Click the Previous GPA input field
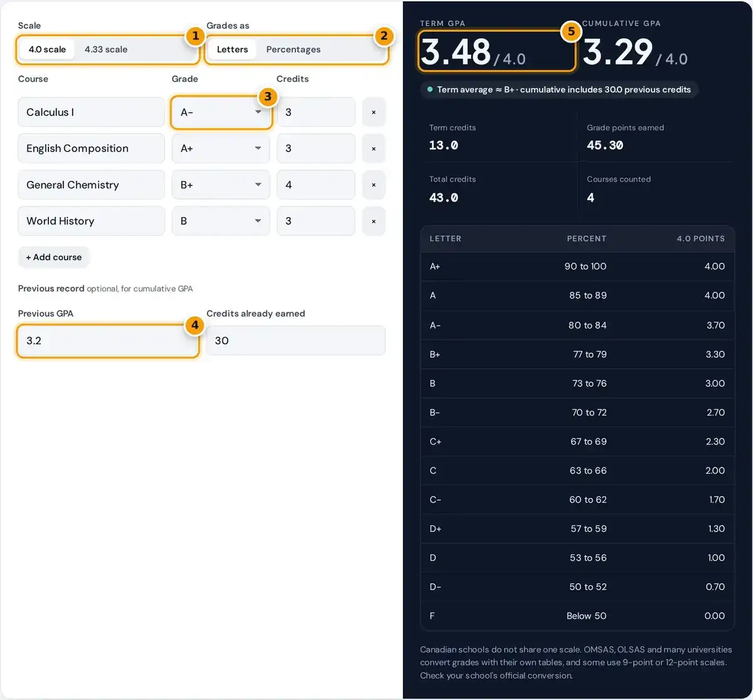 [x=108, y=341]
